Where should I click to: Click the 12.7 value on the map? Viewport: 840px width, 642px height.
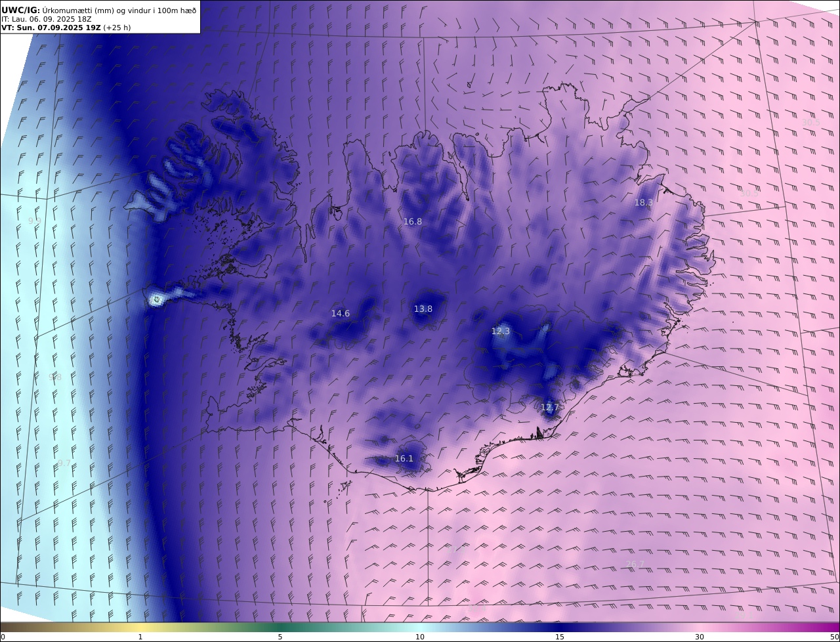coord(549,408)
